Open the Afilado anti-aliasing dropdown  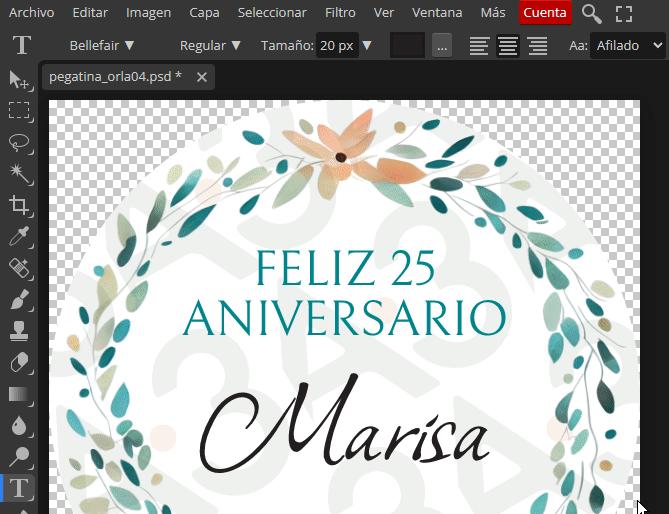tap(627, 45)
